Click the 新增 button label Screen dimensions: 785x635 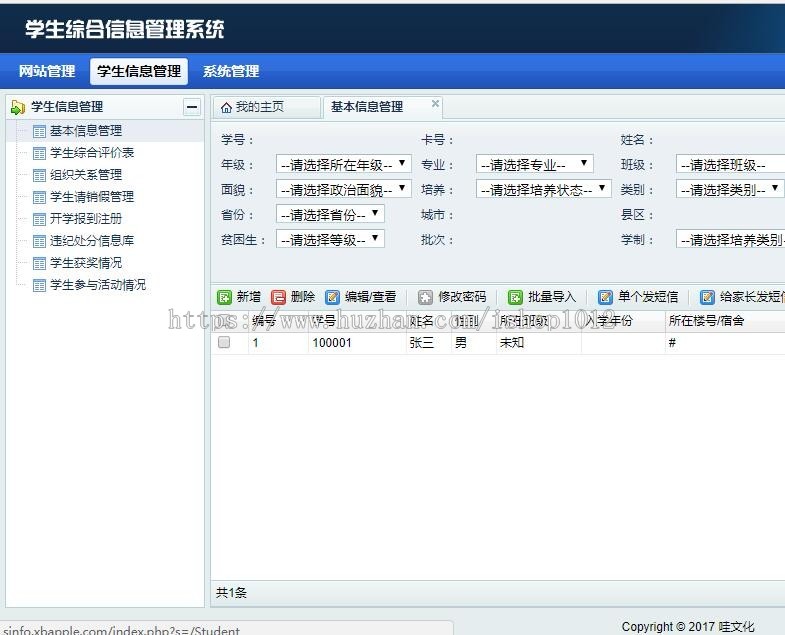coord(249,297)
